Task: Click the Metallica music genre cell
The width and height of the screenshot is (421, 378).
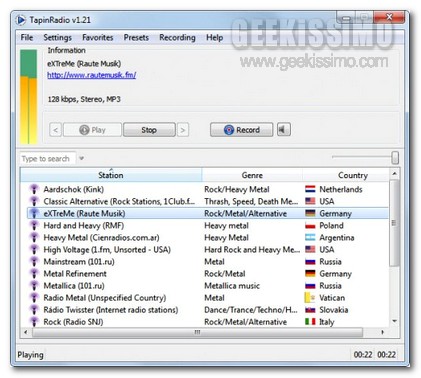Action: (x=232, y=286)
